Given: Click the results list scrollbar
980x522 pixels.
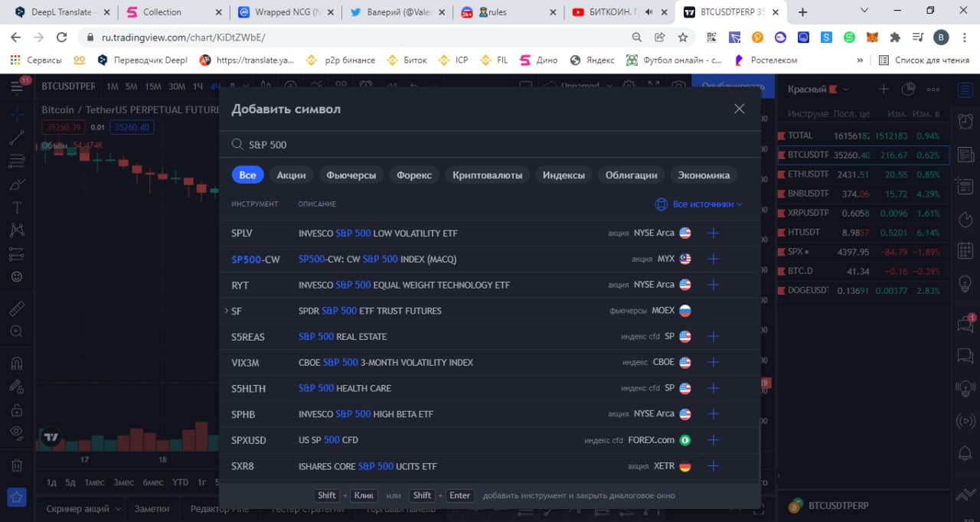Looking at the screenshot, I should pyautogui.click(x=759, y=449).
